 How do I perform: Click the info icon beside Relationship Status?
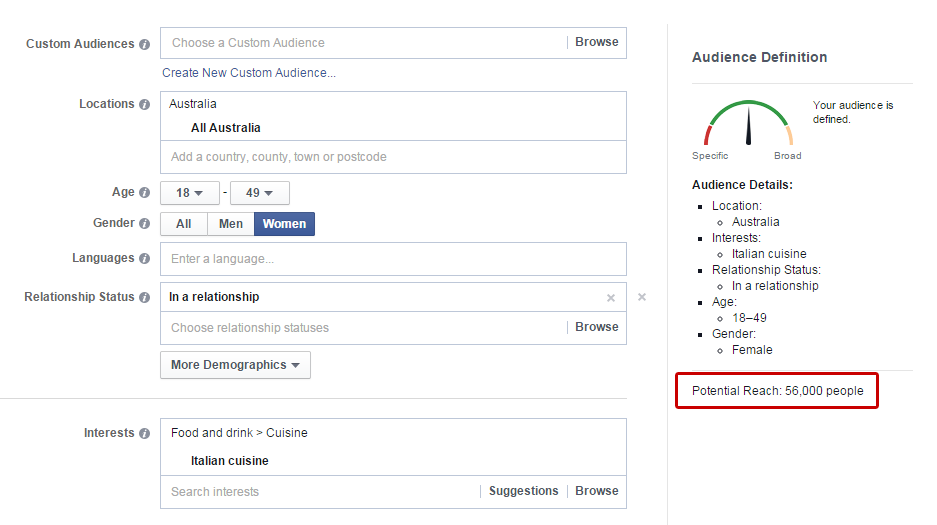click(145, 298)
